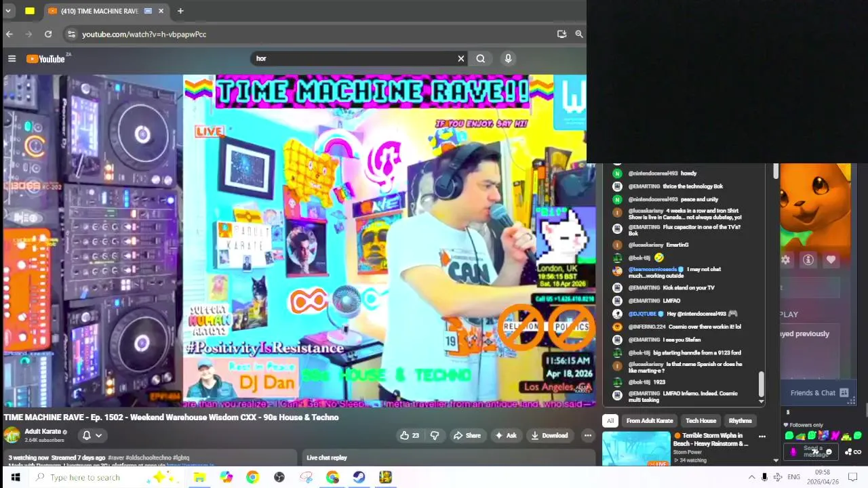868x488 pixels.
Task: Open site information icon in address bar
Action: click(x=71, y=34)
